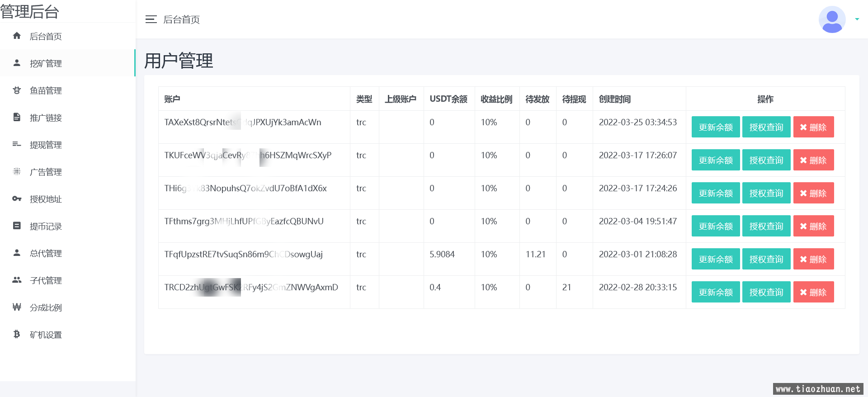This screenshot has width=868, height=397.
Task: Click the document icon beside 推广链接
Action: (x=17, y=117)
